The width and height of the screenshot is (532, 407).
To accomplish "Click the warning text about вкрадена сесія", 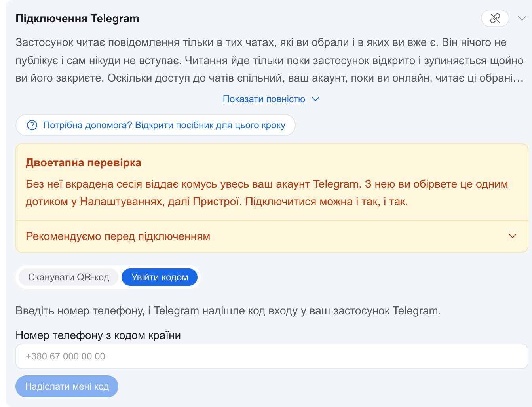I will [267, 193].
